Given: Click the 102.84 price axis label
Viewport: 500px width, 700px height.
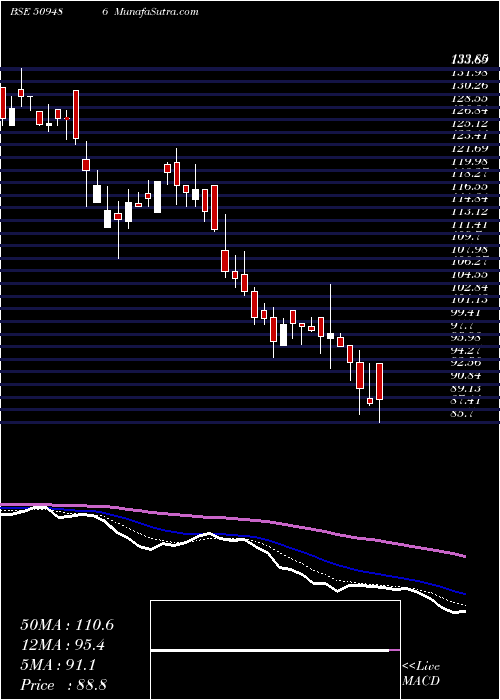Looking at the screenshot, I should 469,288.
